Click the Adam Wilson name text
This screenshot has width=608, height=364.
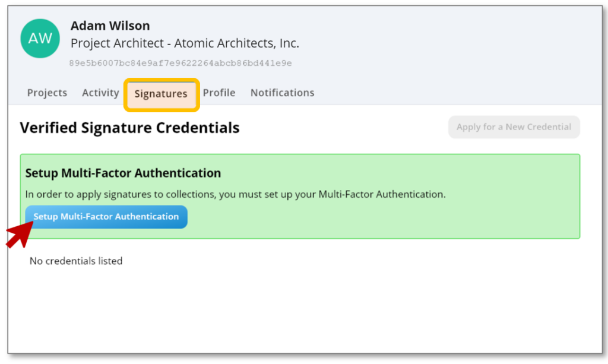110,26
